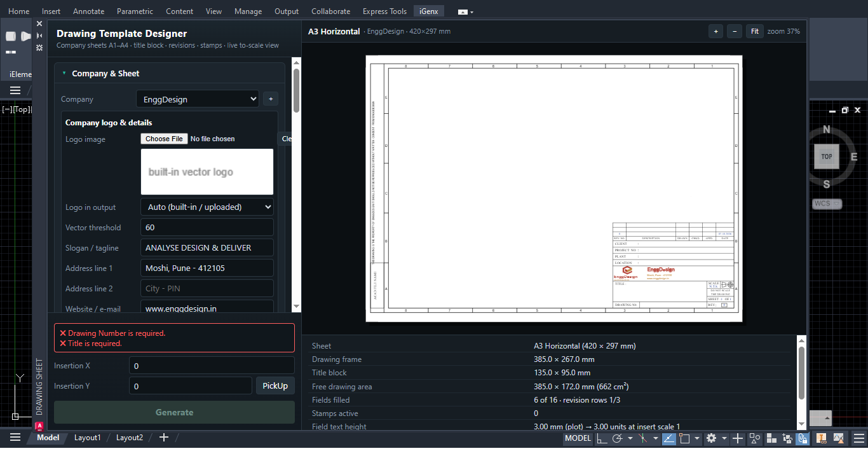Screen dimensions: 868x451
Task: Switch to the Layout2 tab
Action: click(x=130, y=438)
